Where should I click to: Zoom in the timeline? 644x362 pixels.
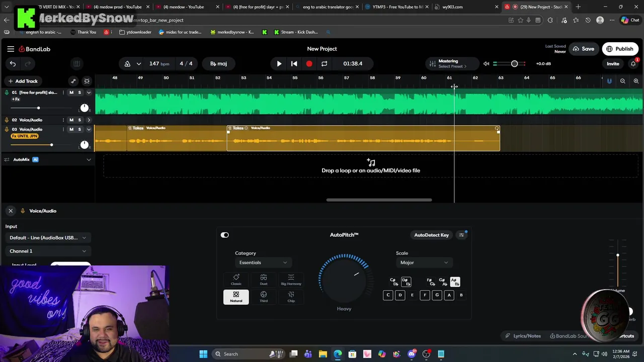[x=636, y=81]
